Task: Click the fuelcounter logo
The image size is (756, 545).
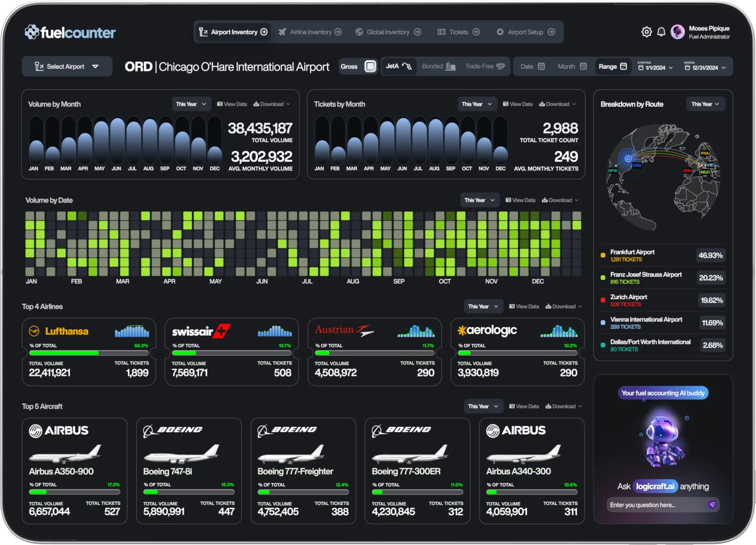Action: point(70,32)
